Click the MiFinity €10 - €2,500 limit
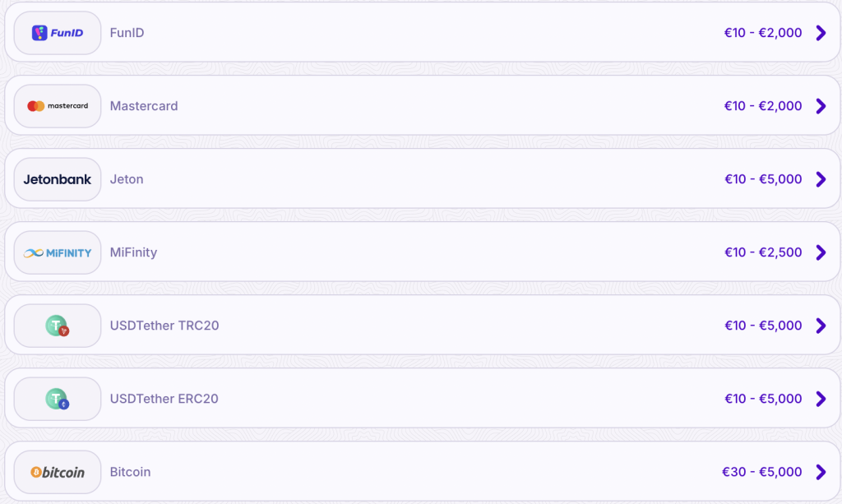Image resolution: width=842 pixels, height=504 pixels. click(x=763, y=252)
